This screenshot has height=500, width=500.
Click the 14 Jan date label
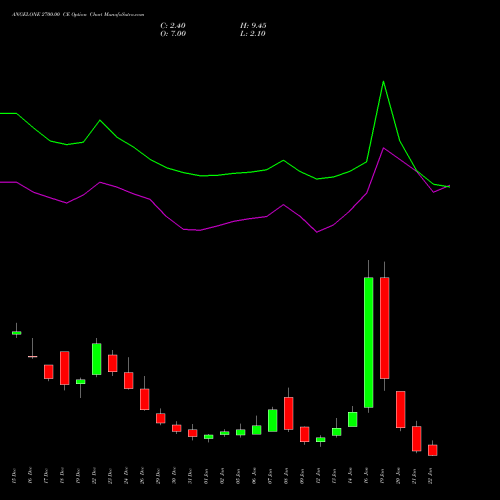tap(350, 476)
